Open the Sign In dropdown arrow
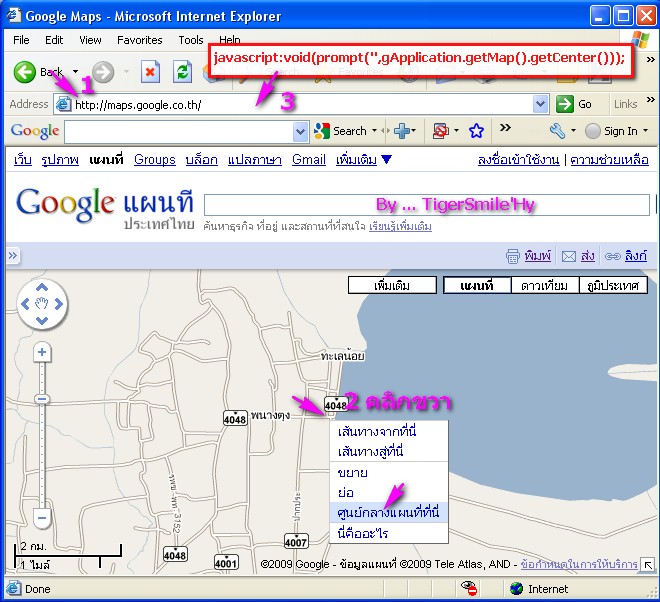Image resolution: width=660 pixels, height=602 pixels. (x=646, y=131)
